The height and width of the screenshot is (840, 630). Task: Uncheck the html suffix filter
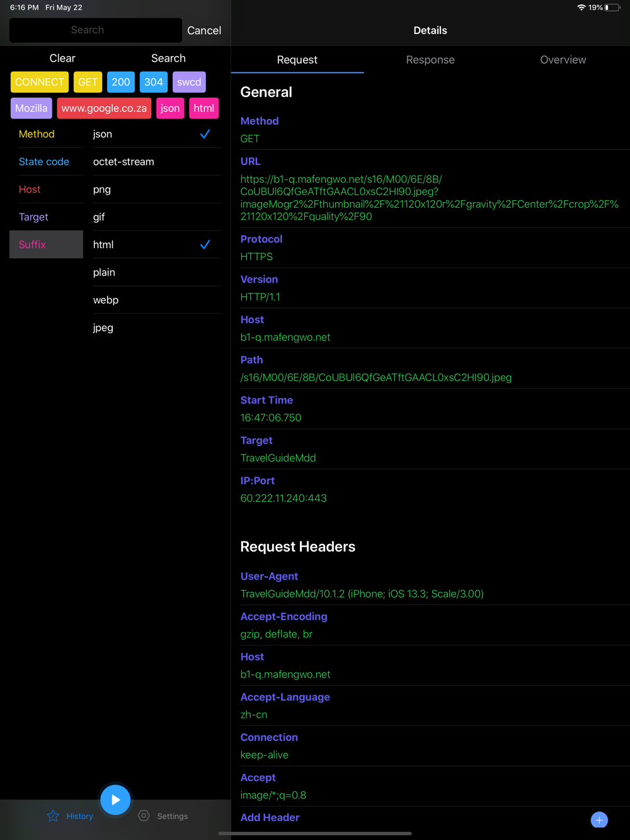click(x=205, y=245)
